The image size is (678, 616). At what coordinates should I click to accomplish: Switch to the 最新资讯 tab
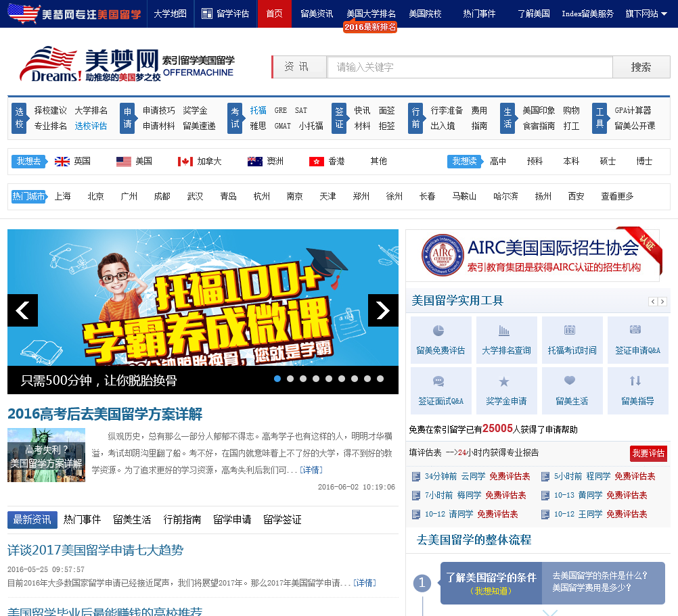coord(32,520)
